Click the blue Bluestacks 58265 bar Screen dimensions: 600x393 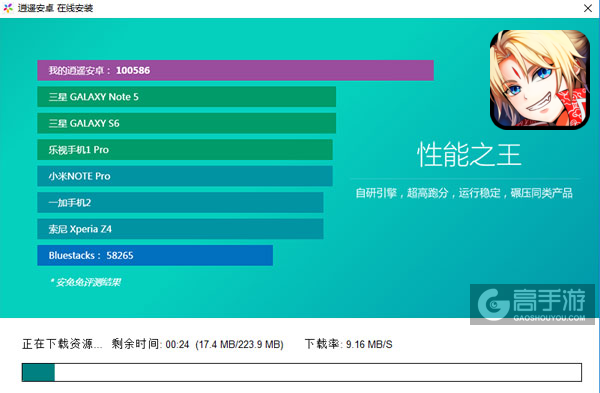155,255
